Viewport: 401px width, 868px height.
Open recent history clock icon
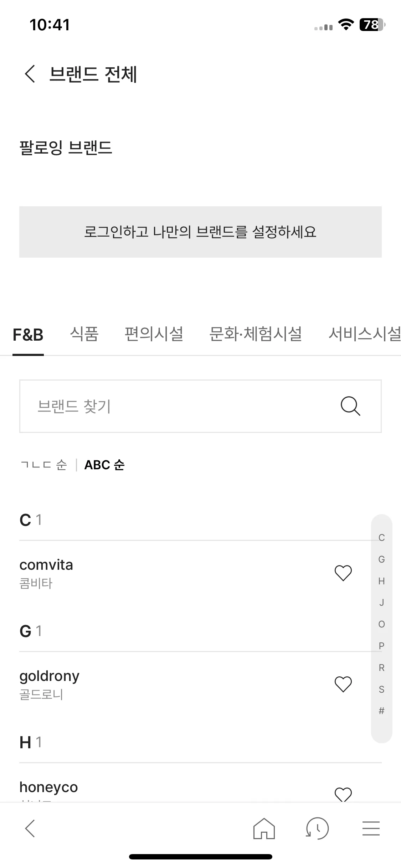(317, 828)
